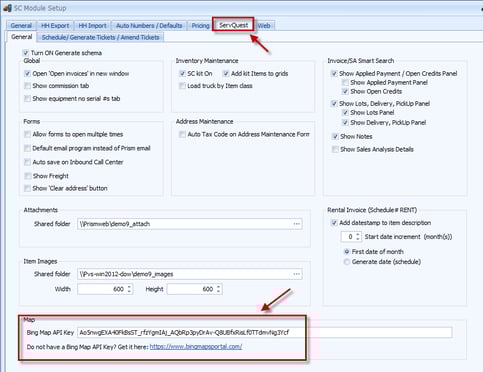Image resolution: width=483 pixels, height=372 pixels.
Task: Enable Load truck by Item class
Action: 182,86
